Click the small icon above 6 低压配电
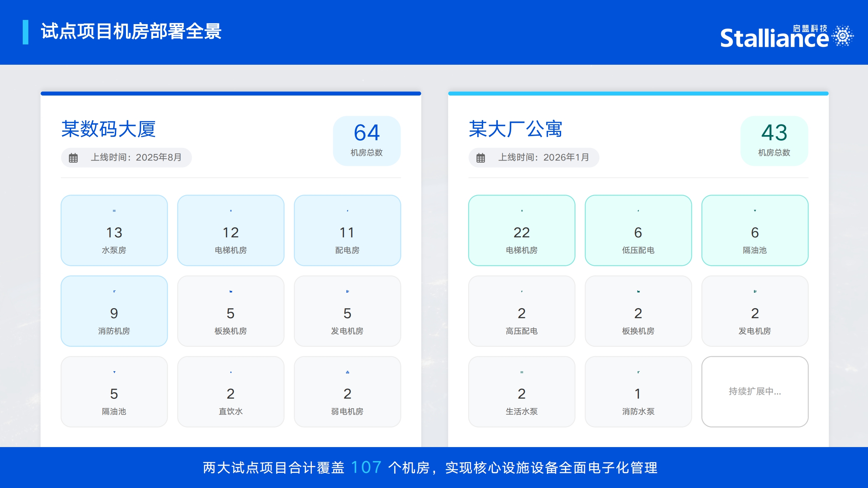The height and width of the screenshot is (488, 868). tap(638, 211)
